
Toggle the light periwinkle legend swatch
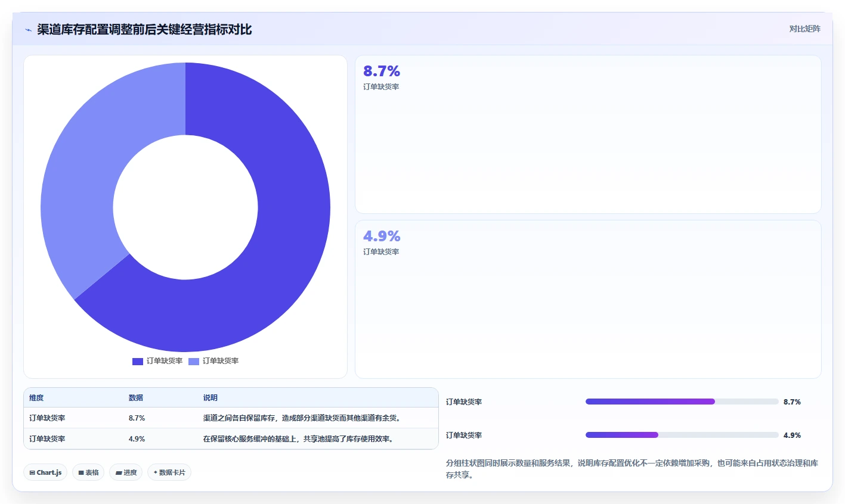point(194,361)
